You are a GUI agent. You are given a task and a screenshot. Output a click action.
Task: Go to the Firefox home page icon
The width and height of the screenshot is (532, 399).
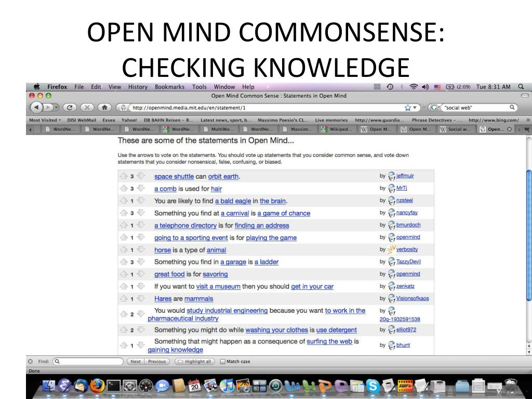tap(104, 108)
